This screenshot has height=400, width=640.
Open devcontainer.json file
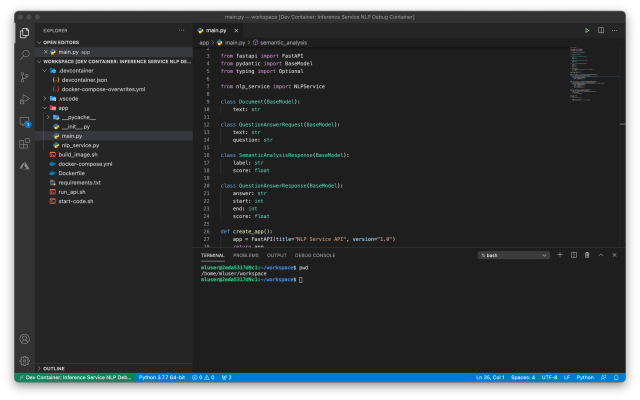84,80
